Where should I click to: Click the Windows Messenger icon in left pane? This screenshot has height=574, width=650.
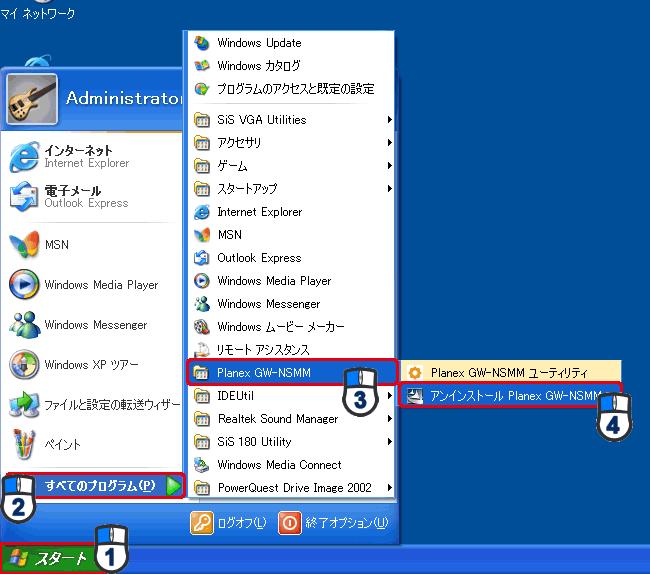(x=24, y=325)
